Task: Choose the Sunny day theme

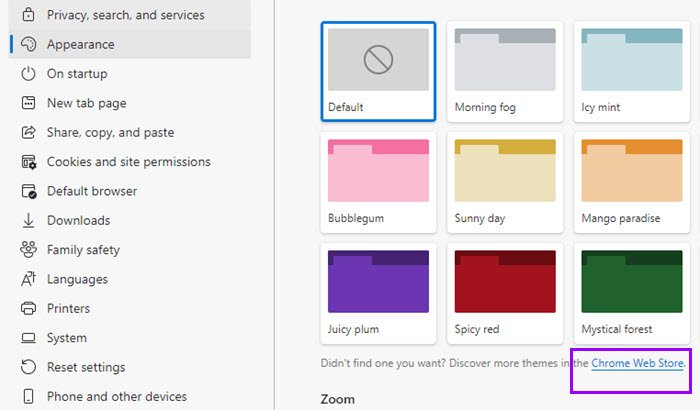Action: tap(505, 182)
